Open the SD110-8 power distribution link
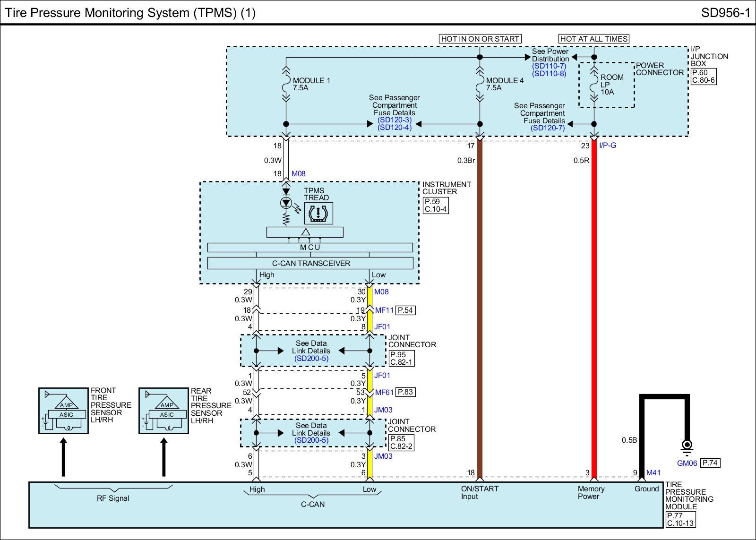The height and width of the screenshot is (540, 756). point(549,74)
